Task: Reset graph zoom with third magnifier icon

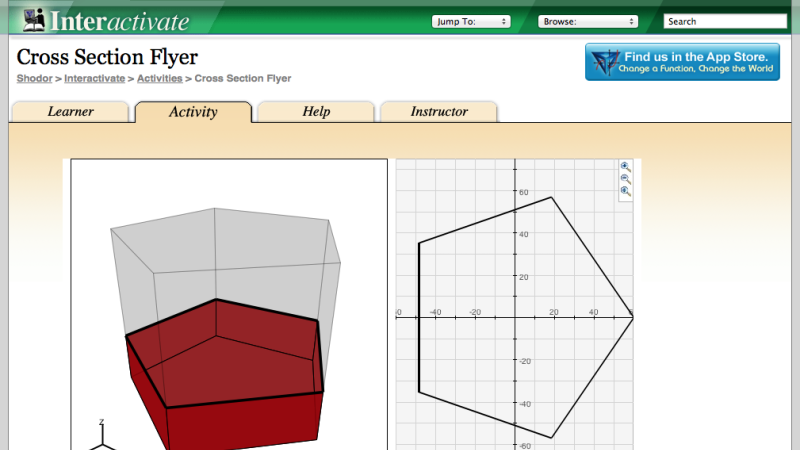Action: coord(626,191)
